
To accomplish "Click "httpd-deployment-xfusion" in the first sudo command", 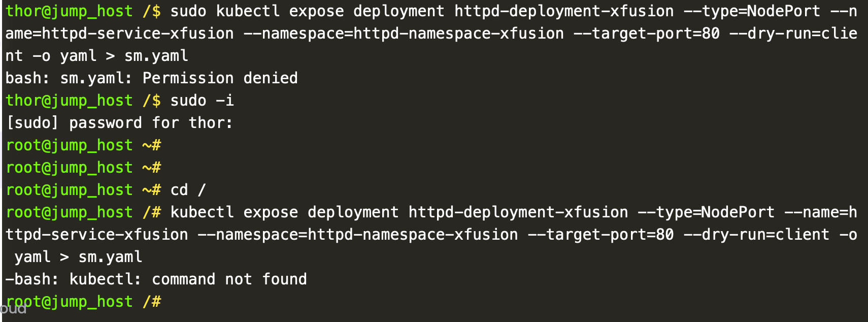I will [564, 11].
